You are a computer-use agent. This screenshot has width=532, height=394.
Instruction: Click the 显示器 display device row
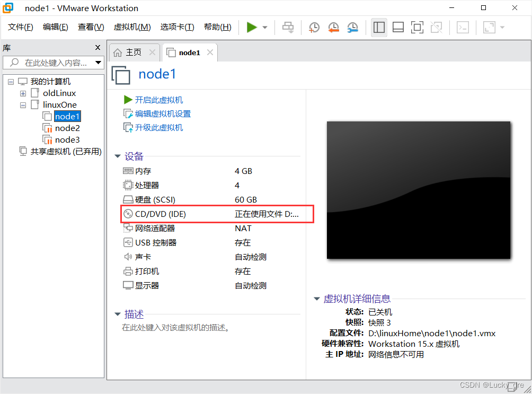[x=211, y=285]
